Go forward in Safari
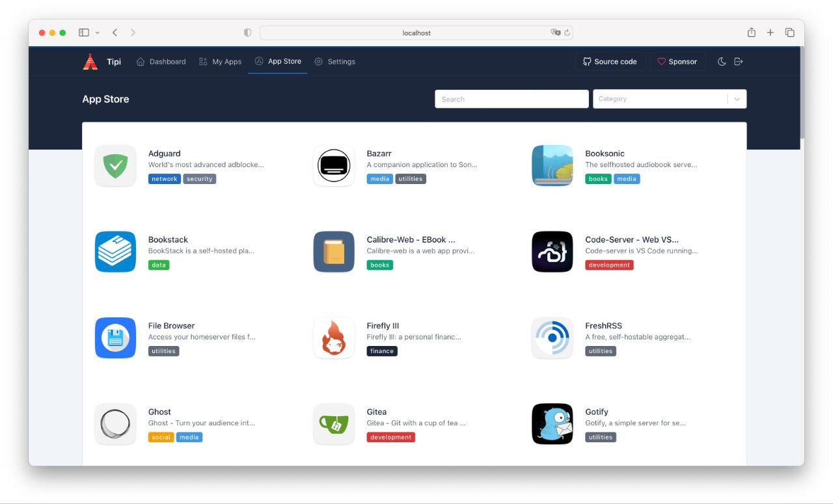This screenshot has width=833, height=504. coord(133,33)
